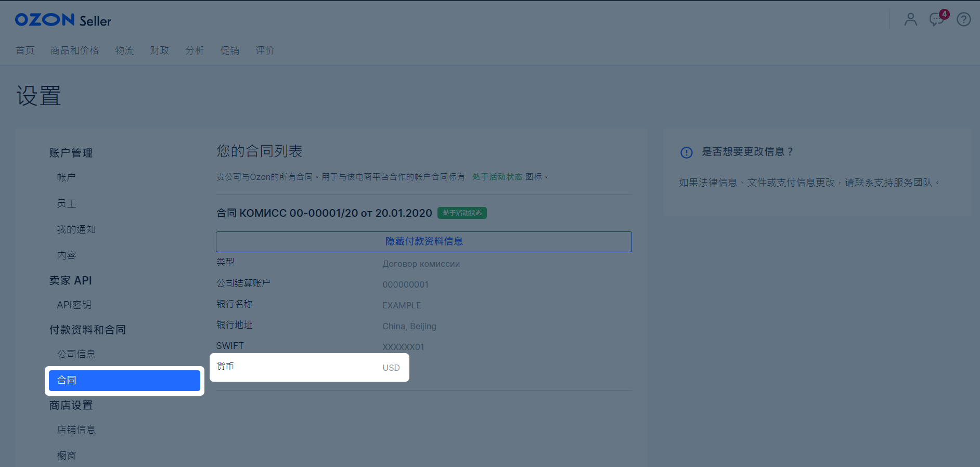Click the USD currency value
Viewport: 980px width, 467px height.
391,368
